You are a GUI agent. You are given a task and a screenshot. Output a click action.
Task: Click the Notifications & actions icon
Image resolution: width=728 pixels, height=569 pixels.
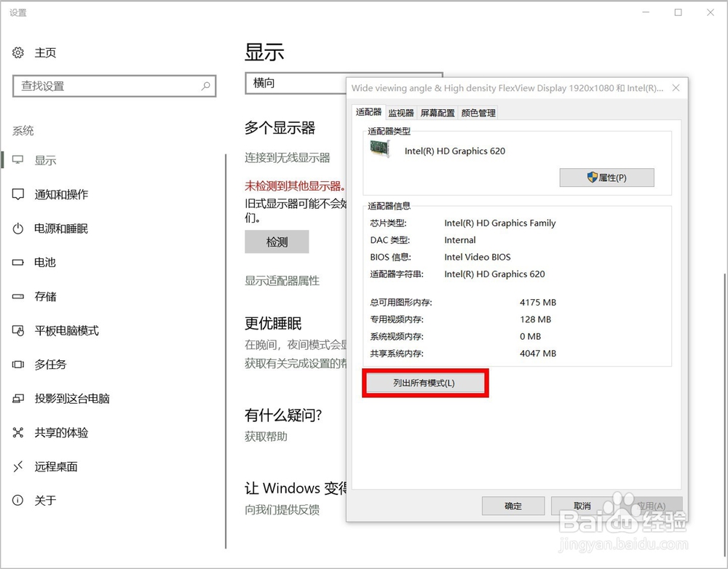point(17,194)
